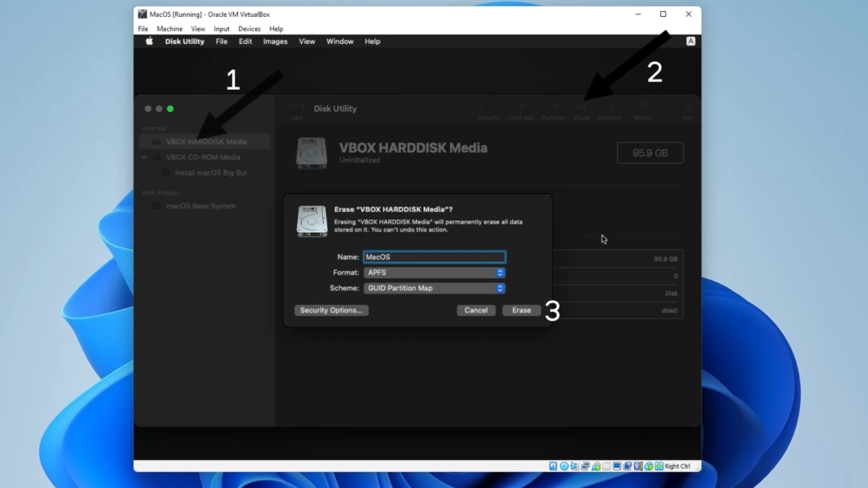Open the VirtualBox Machine menu
The width and height of the screenshot is (868, 488).
[170, 29]
